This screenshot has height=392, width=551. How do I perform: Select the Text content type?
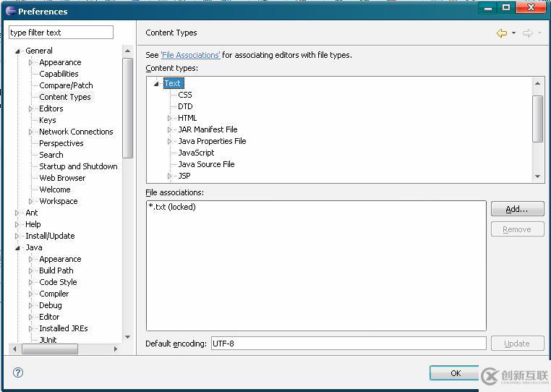[x=173, y=83]
